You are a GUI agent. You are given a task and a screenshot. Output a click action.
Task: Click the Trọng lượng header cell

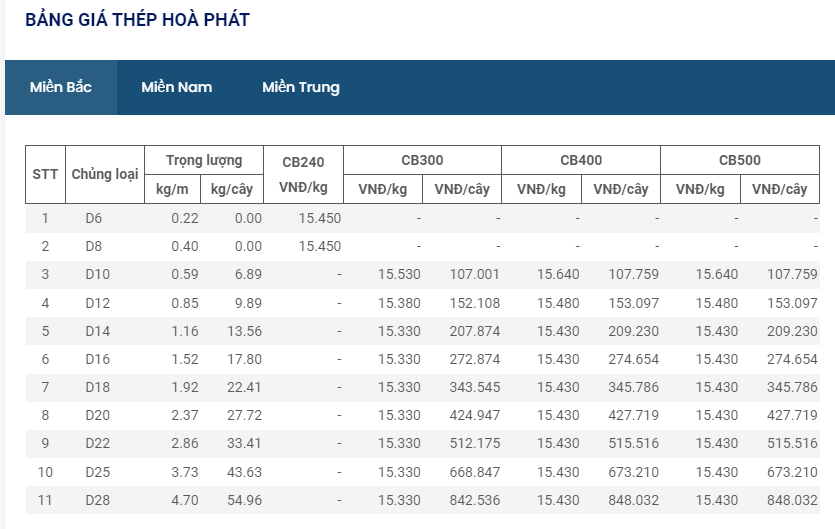coord(204,160)
